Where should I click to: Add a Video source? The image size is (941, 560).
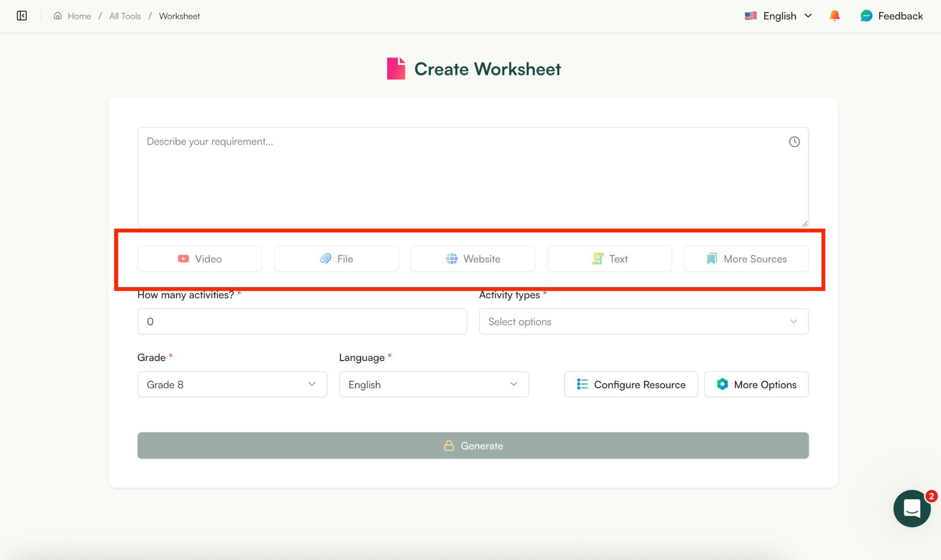[199, 259]
